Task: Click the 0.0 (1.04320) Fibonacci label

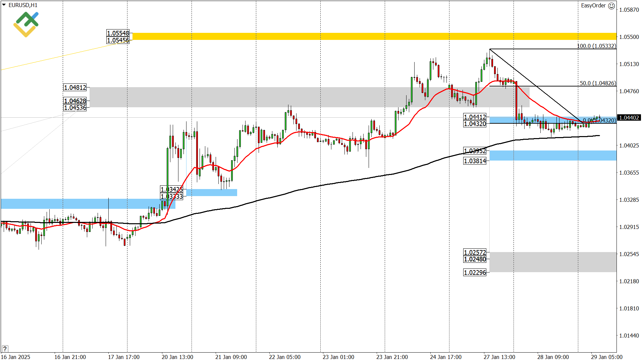Action: click(600, 120)
